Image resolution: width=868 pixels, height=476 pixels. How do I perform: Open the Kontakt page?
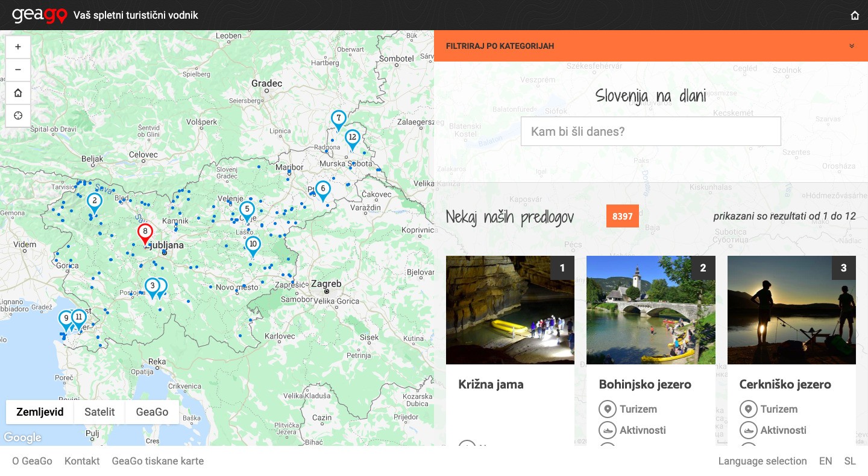coord(82,461)
